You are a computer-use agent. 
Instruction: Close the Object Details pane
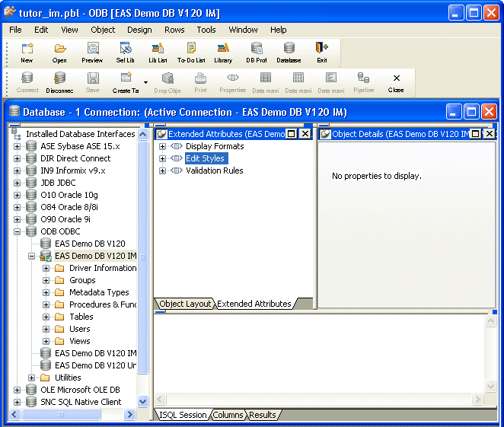pyautogui.click(x=490, y=134)
